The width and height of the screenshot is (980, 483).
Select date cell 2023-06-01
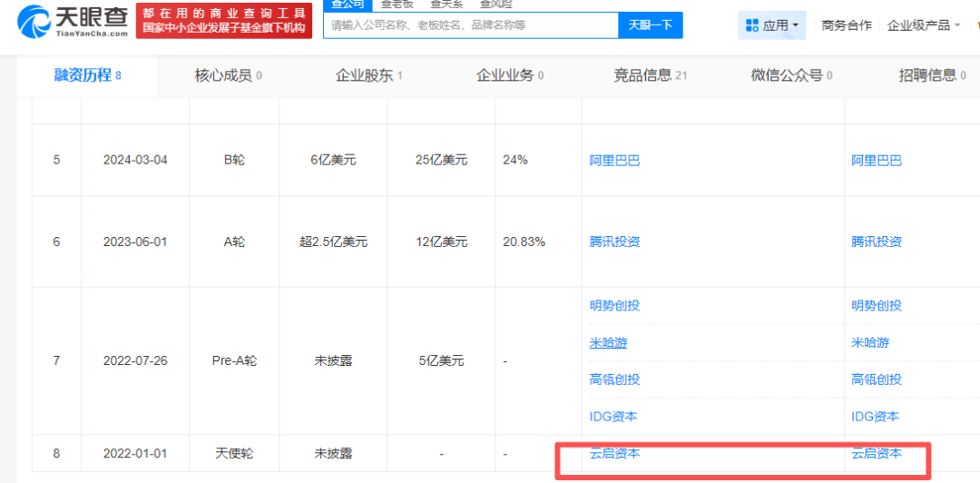click(x=135, y=241)
